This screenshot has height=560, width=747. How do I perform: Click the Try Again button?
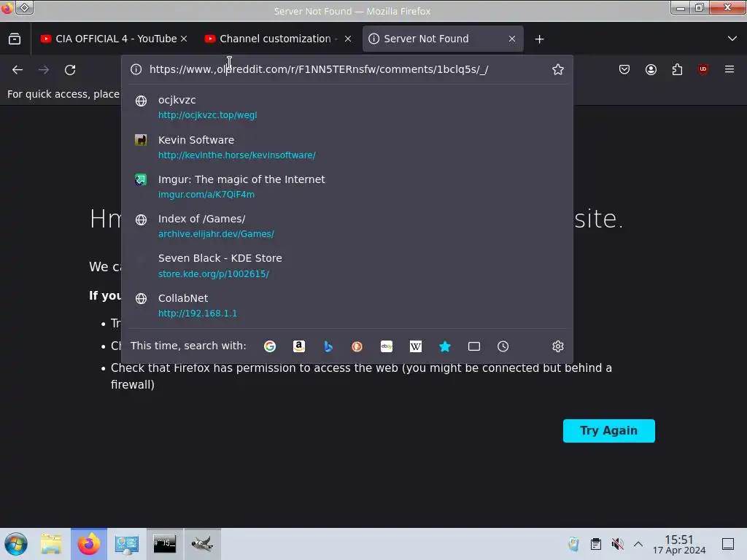[609, 430]
